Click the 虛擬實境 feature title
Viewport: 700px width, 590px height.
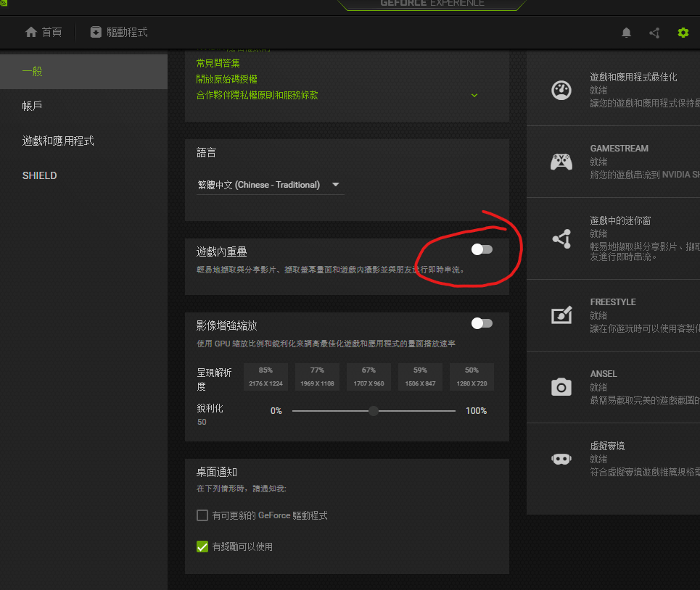[607, 446]
